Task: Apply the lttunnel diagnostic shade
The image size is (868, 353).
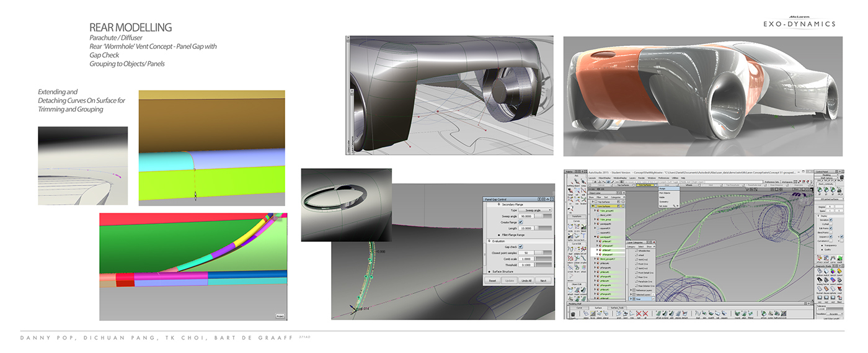Action: (x=820, y=289)
